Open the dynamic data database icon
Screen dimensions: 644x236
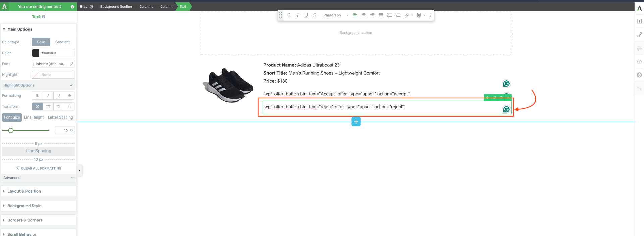pos(419,15)
